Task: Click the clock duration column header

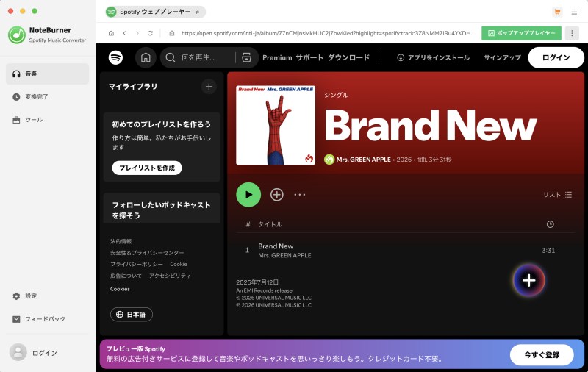Action: (550, 224)
